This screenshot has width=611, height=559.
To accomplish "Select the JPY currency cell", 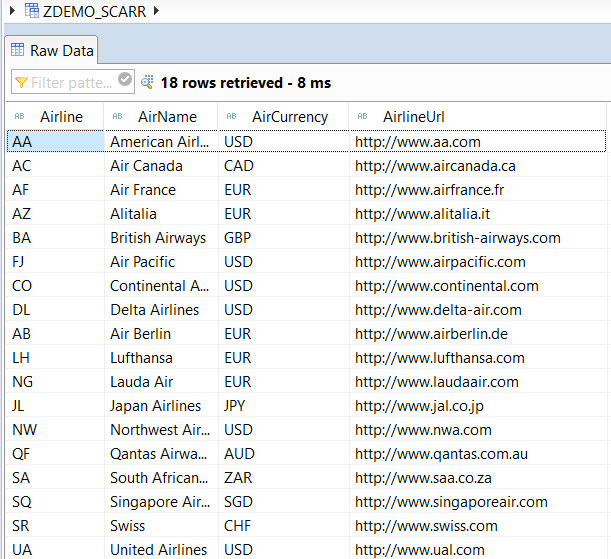I will point(284,406).
